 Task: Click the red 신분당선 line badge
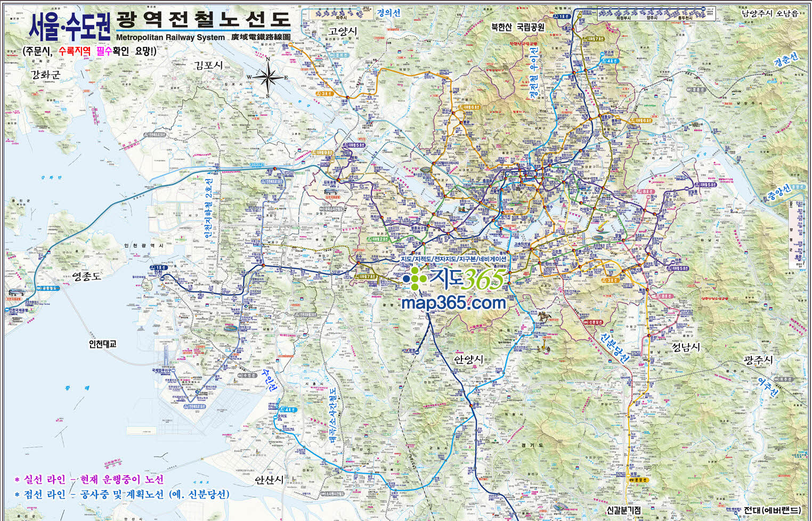(x=596, y=322)
